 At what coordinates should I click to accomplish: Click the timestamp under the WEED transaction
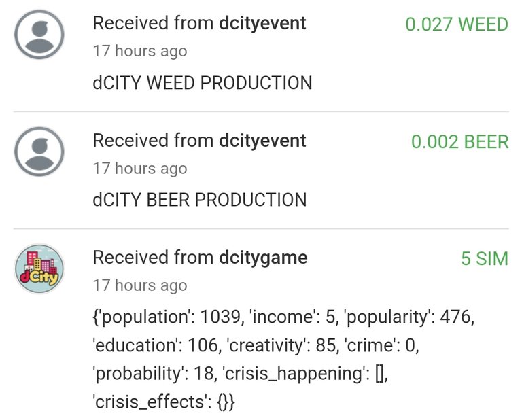tap(140, 51)
